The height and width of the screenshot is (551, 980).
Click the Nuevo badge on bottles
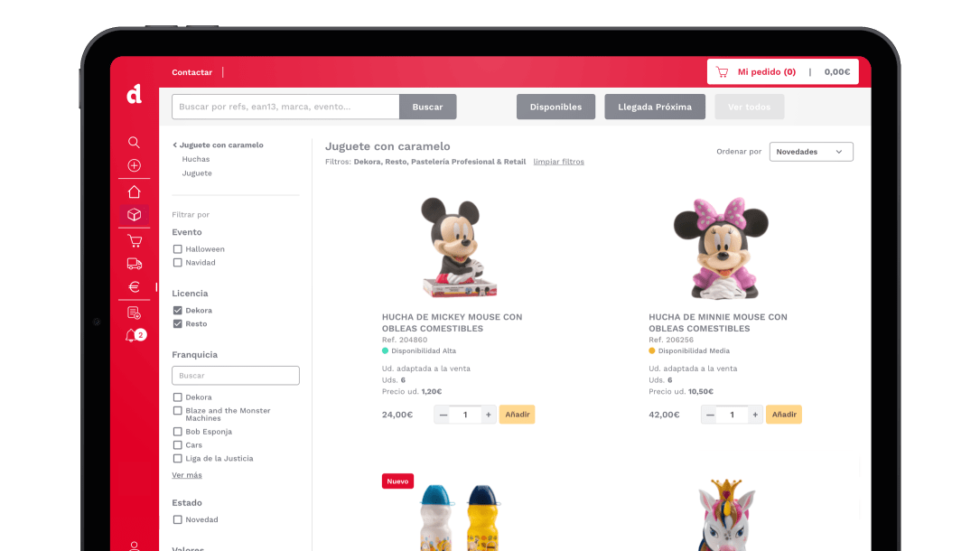397,481
